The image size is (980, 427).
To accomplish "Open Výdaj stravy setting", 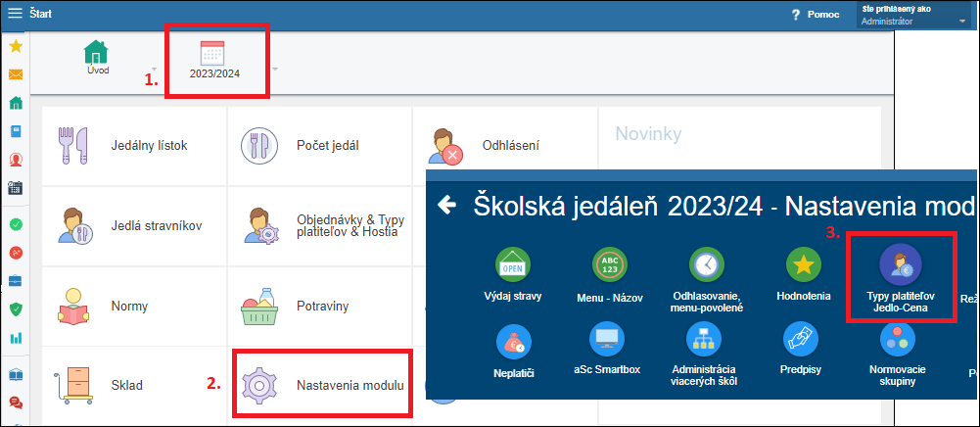I will coord(512,274).
